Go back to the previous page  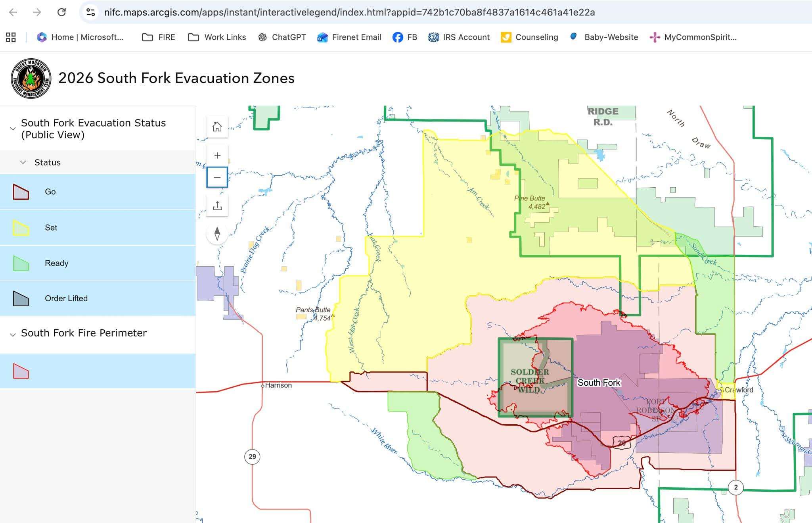point(13,12)
